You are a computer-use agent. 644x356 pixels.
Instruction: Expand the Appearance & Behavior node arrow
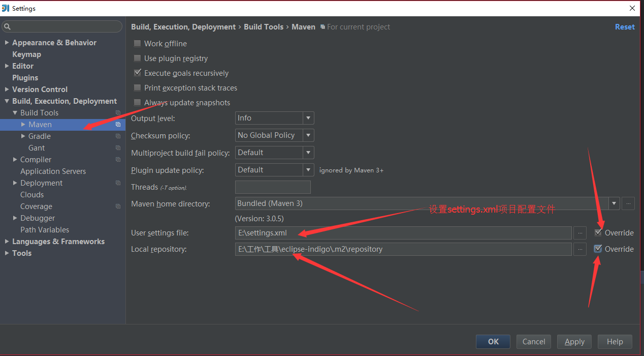point(7,43)
